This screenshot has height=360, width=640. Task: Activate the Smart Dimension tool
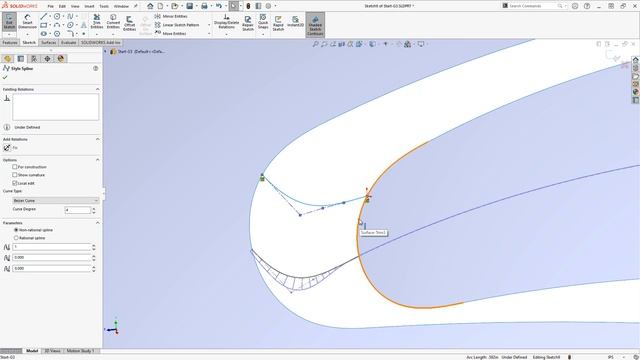[x=27, y=22]
